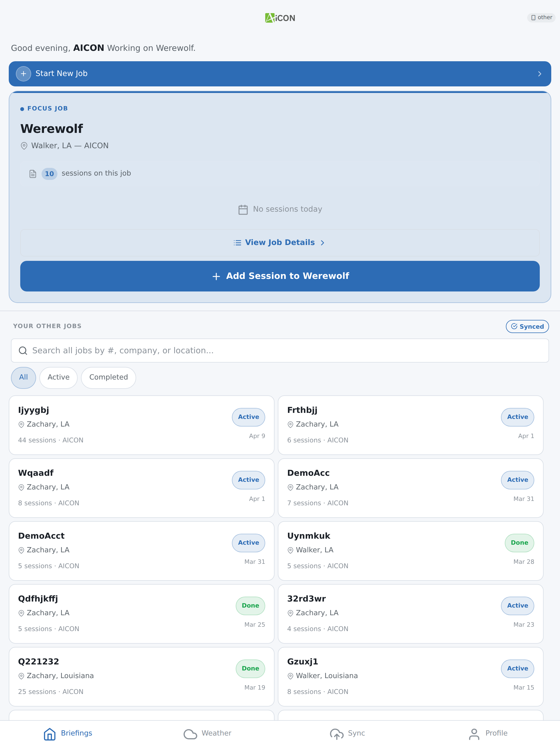Open the Wqaadf job card
560x747 pixels.
[x=142, y=488]
